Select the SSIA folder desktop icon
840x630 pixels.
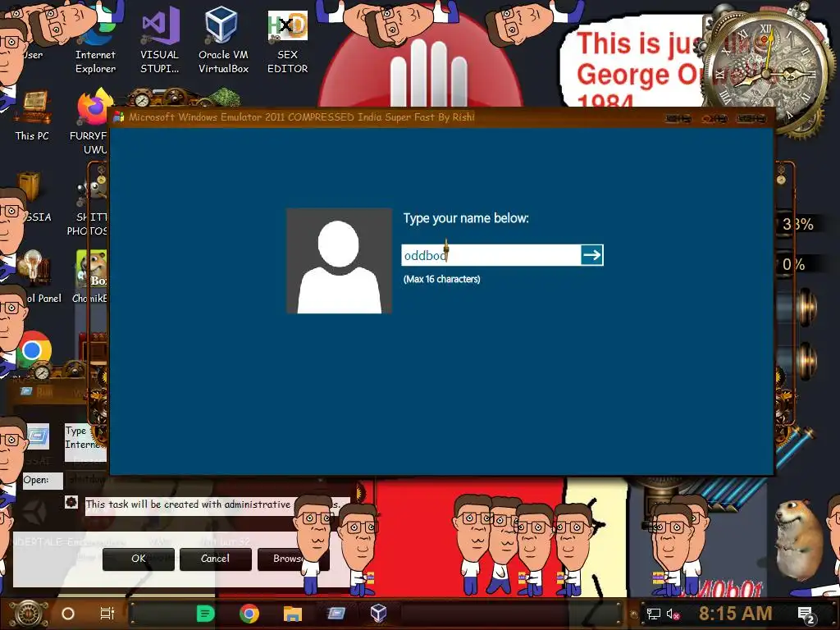click(x=31, y=197)
